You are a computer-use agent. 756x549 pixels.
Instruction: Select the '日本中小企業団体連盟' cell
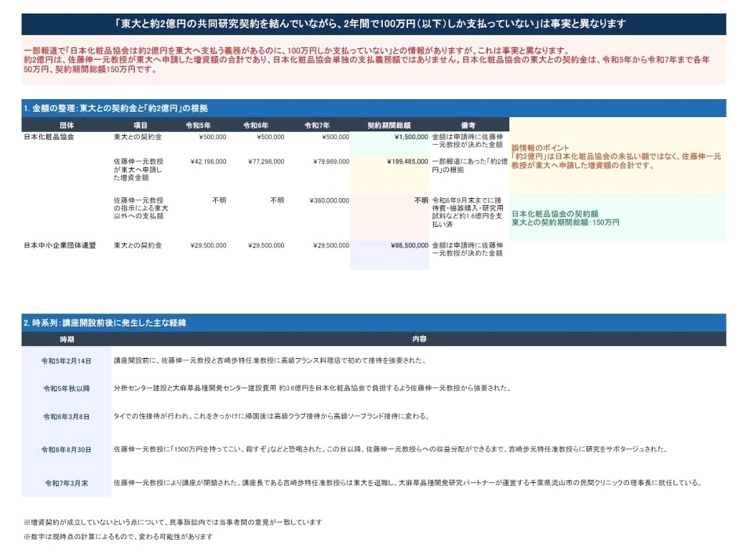coord(60,245)
